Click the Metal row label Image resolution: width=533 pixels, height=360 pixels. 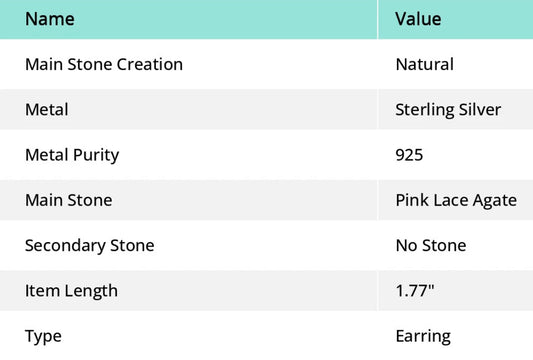(47, 109)
